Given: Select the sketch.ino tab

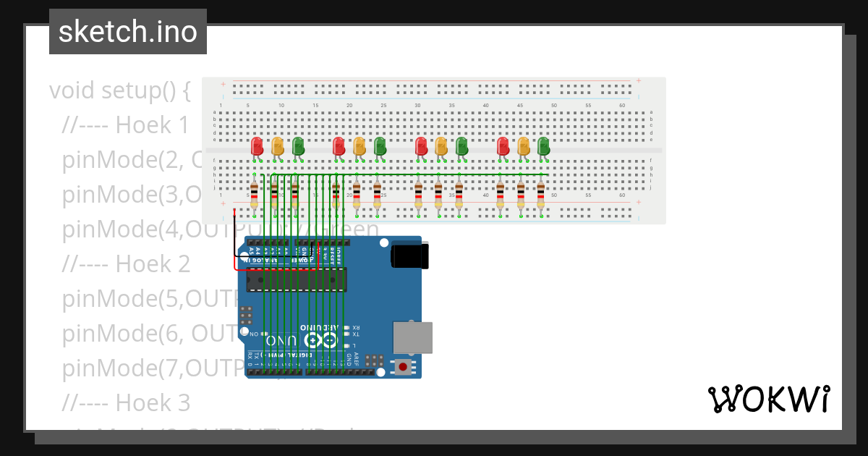Looking at the screenshot, I should (127, 31).
